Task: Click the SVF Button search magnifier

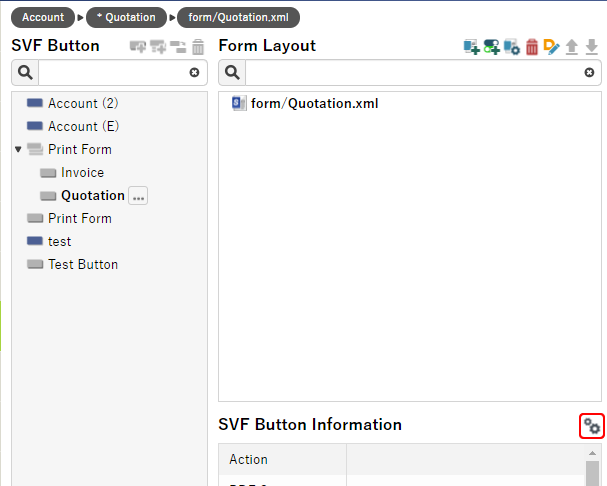Action: click(x=25, y=72)
